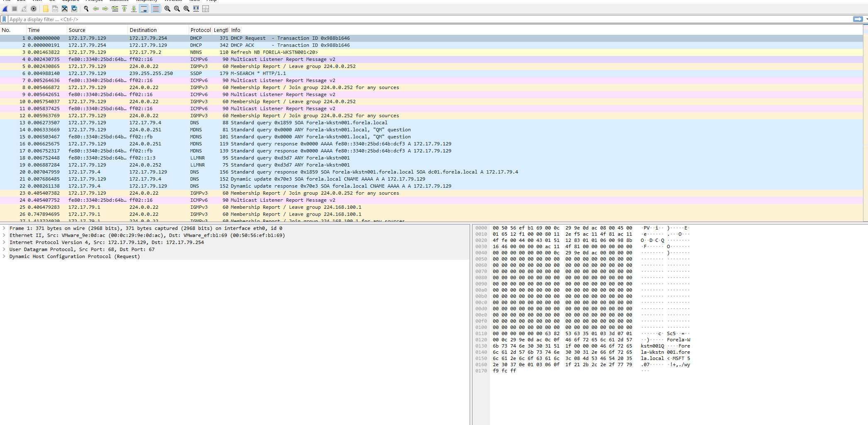868x425 pixels.
Task: Select packet 20, the DNS response with 156 length
Action: point(431,172)
